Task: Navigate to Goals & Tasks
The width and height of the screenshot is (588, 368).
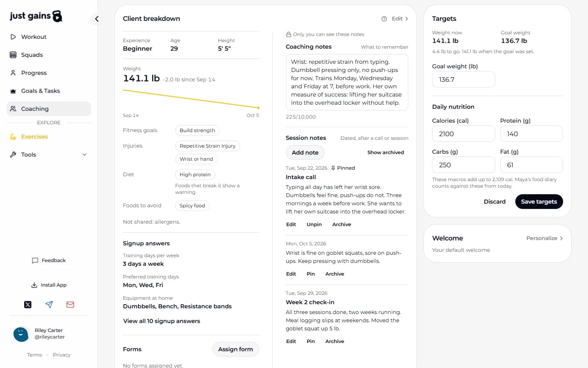Action: 49,91
